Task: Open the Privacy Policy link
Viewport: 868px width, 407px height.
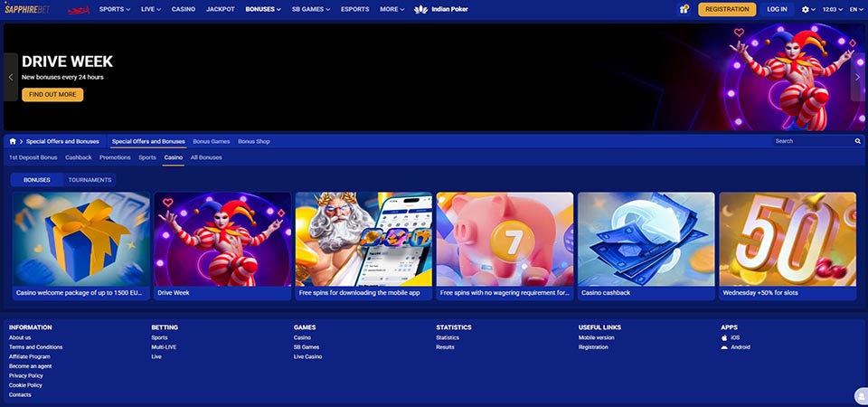Action: click(26, 375)
